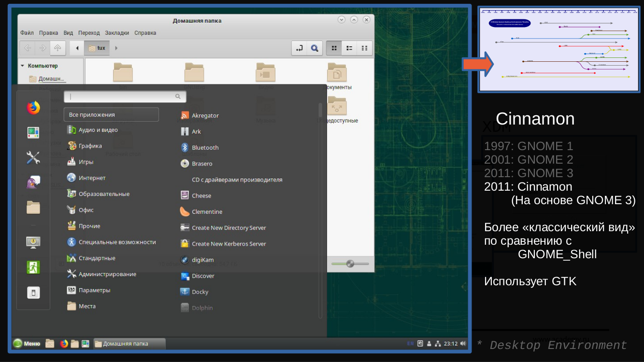
Task: Select the Специальные возможности category
Action: (x=111, y=242)
